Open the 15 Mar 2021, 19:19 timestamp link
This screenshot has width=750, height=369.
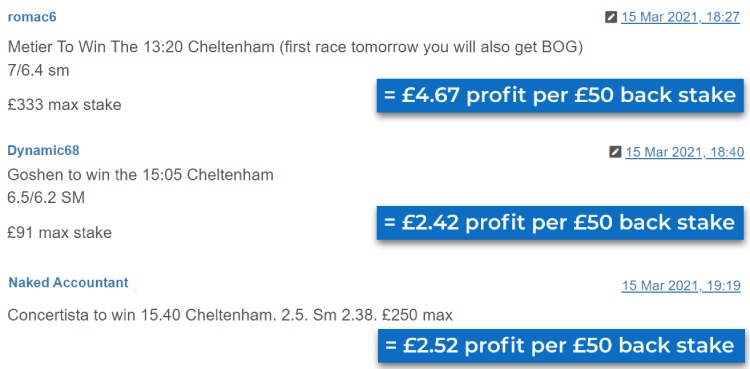click(x=681, y=286)
